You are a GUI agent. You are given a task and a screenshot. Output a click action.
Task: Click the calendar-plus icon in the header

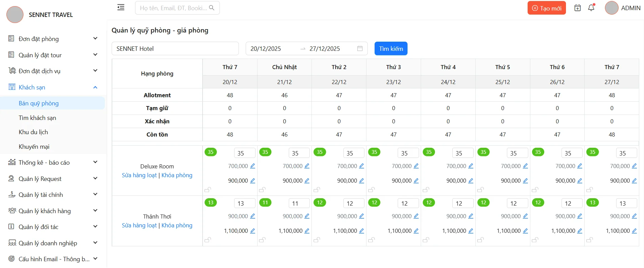[x=577, y=8]
